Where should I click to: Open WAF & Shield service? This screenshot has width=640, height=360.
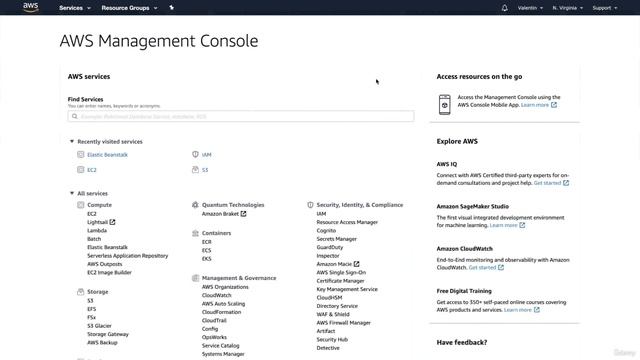click(333, 314)
